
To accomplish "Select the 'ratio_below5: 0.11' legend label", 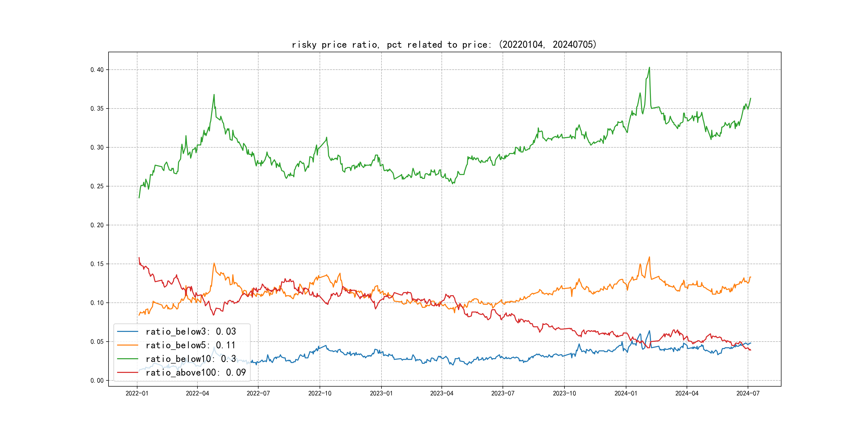I will (190, 345).
